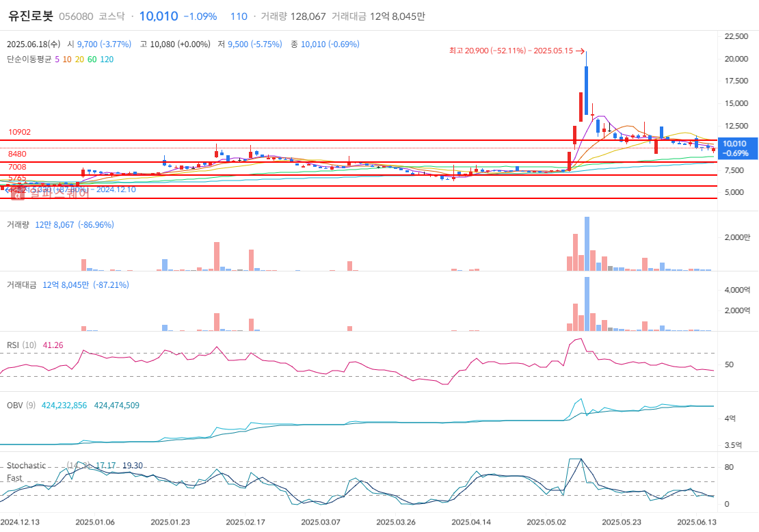
Task: Select the 120-day moving average legend
Action: tap(107, 59)
